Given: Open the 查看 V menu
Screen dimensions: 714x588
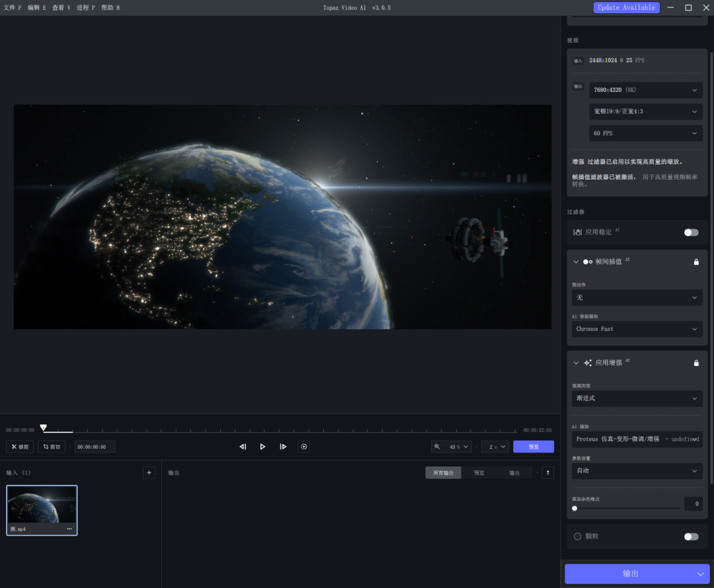Looking at the screenshot, I should [61, 8].
